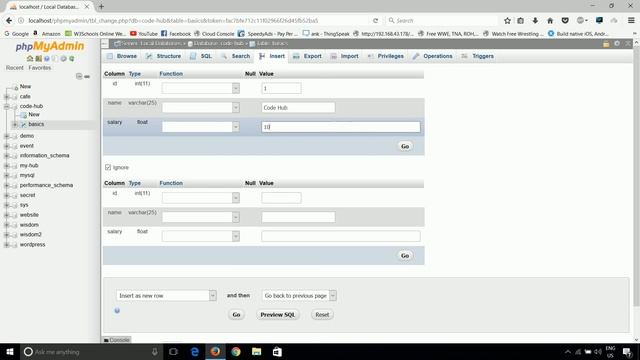Image resolution: width=640 pixels, height=360 pixels.
Task: Bookmark this page with the star icon
Action: pyautogui.click(x=507, y=20)
